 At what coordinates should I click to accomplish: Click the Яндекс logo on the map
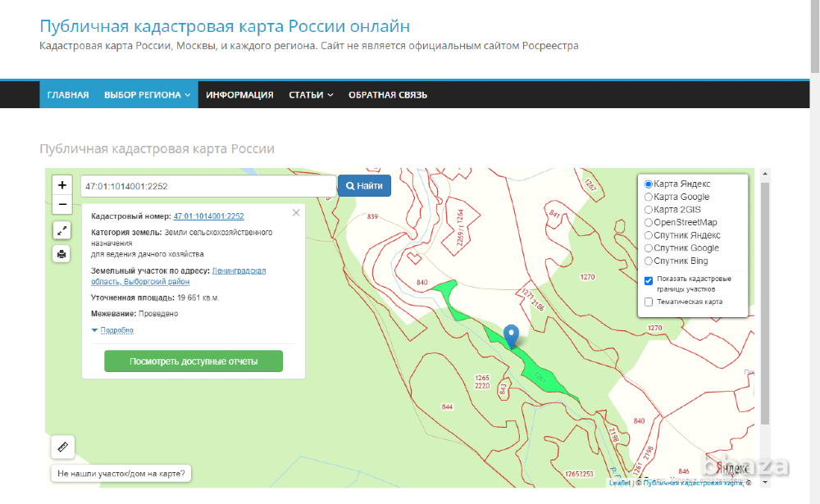pyautogui.click(x=731, y=469)
